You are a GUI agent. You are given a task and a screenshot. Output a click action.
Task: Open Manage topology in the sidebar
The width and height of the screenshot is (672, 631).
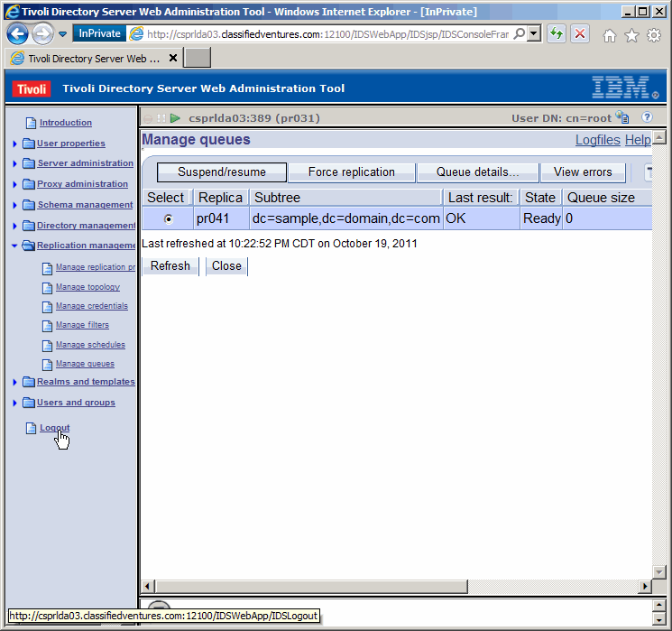[x=87, y=287]
